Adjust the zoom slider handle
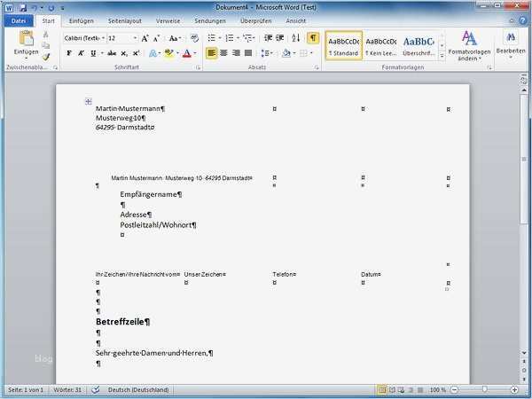This screenshot has width=532, height=399. click(484, 390)
